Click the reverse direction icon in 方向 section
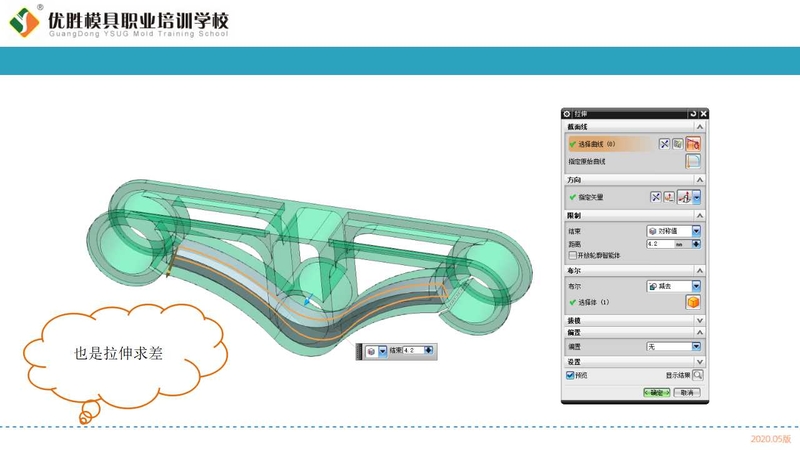 656,197
